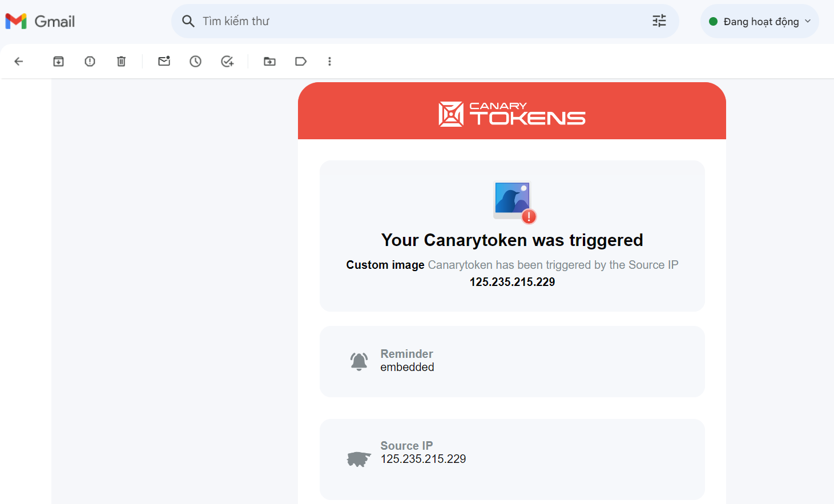Select the bold 125.235.215.229 source IP text
Screen dimensions: 834x504
(512, 282)
